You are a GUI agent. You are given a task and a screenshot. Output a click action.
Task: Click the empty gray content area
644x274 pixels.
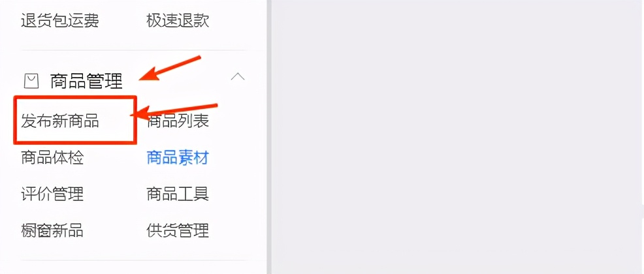[458, 137]
